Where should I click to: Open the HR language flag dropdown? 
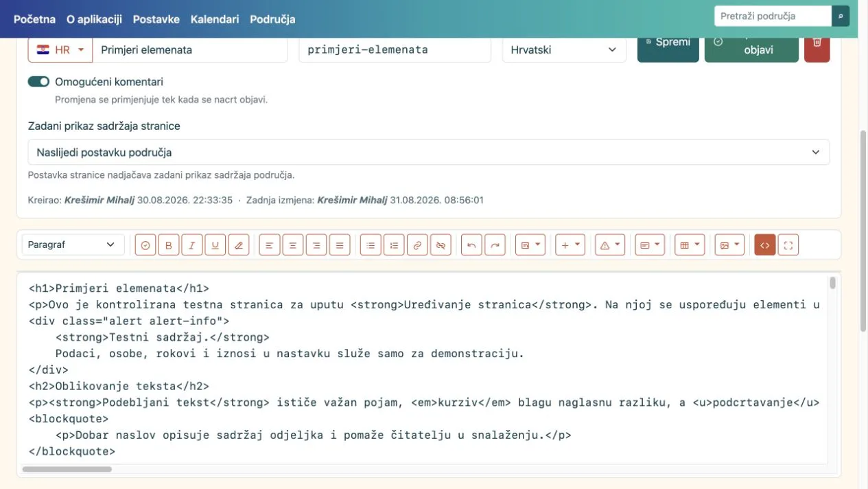pos(60,49)
